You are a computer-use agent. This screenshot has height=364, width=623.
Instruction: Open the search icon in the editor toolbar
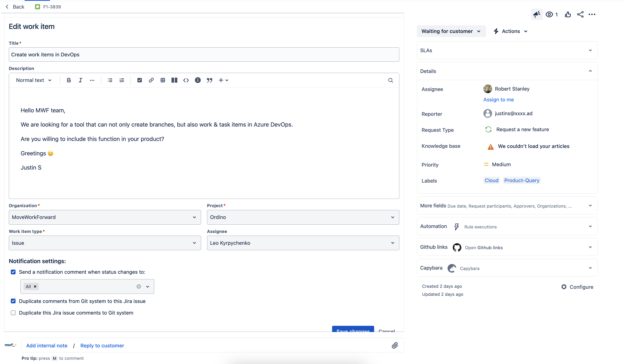click(x=391, y=80)
